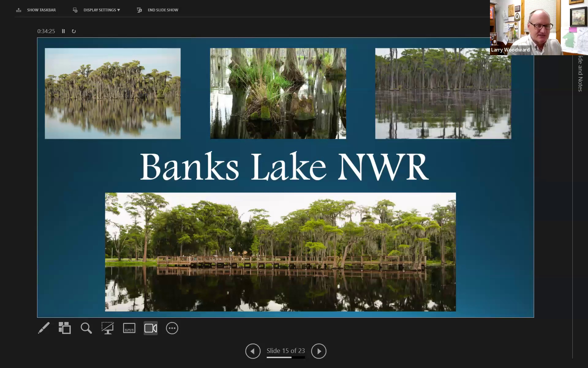The image size is (588, 368).
Task: Open the pen and laser pointer tools
Action: coord(44,328)
